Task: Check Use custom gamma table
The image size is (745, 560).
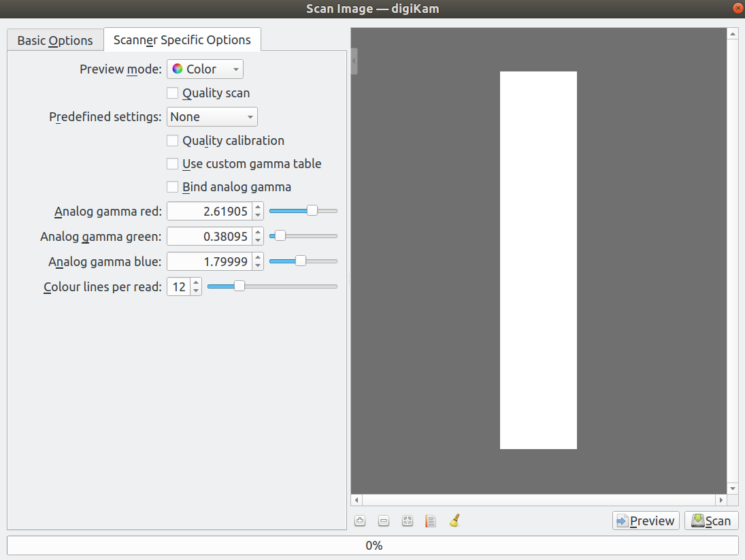Action: [173, 164]
